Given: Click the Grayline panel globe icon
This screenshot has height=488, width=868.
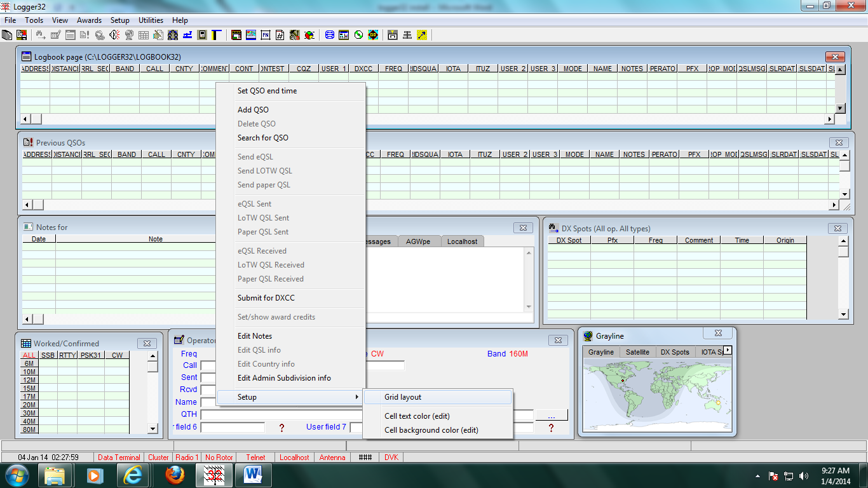Looking at the screenshot, I should (x=588, y=335).
